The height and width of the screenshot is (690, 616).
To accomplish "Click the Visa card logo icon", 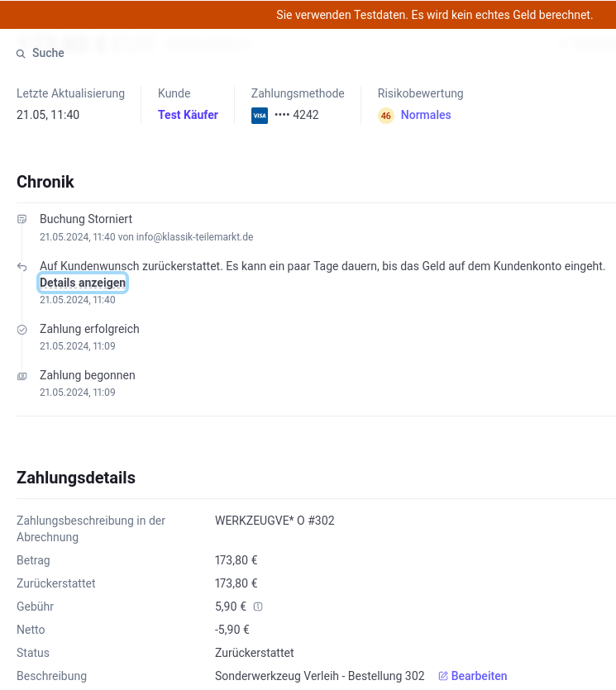I will (260, 116).
